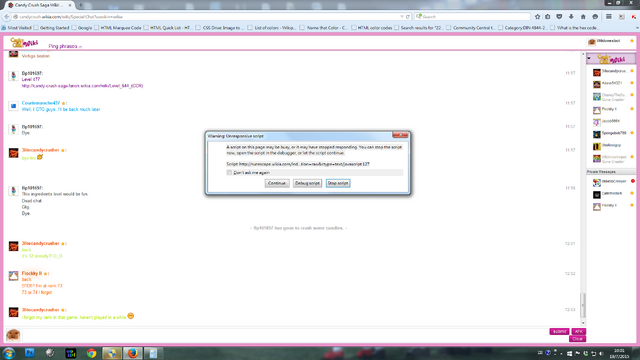Click own user avatar at top right
The height and width of the screenshot is (360, 640).
592,42
